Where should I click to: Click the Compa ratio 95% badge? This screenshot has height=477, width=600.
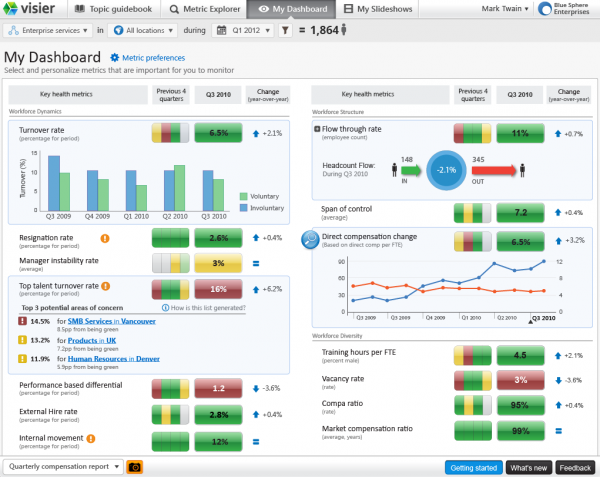click(x=520, y=405)
